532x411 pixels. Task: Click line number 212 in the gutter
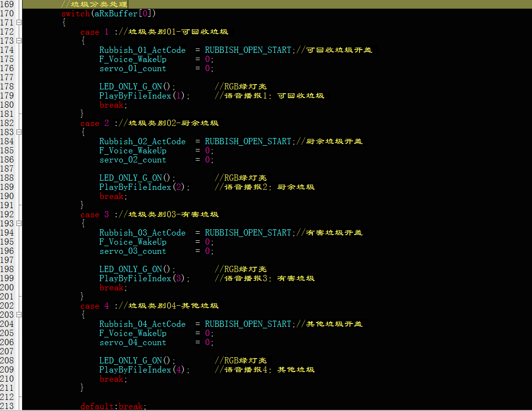point(7,397)
